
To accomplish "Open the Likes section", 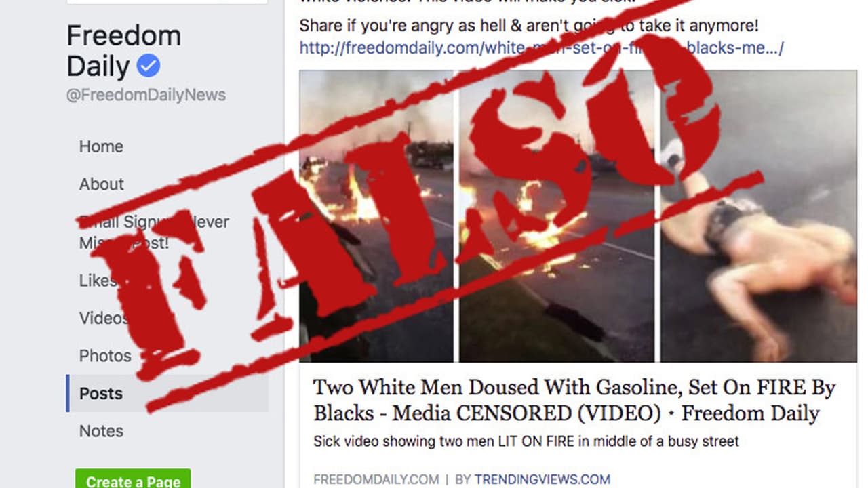I will (98, 281).
